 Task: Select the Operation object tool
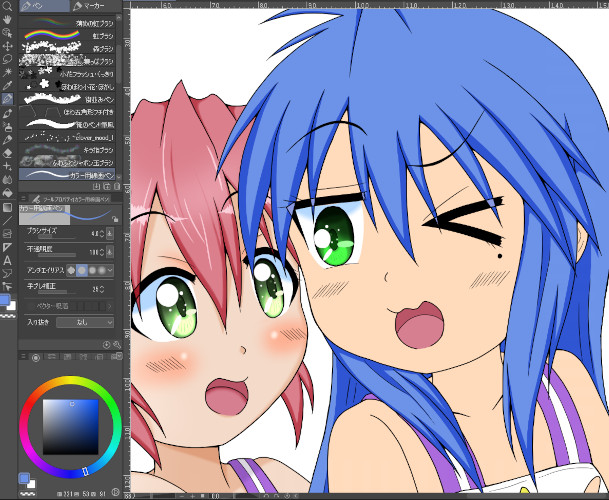coord(7,33)
